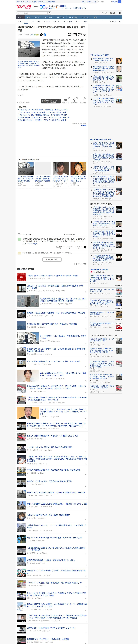
Task: Toggle コメント非表示 checkbox
Action: (75, 264)
